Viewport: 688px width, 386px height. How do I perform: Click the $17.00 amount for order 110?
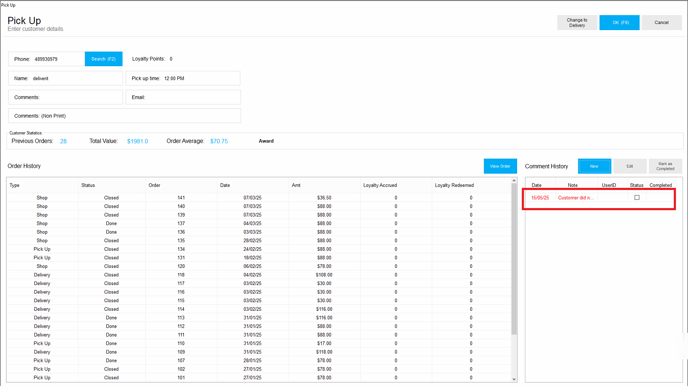[x=324, y=343]
